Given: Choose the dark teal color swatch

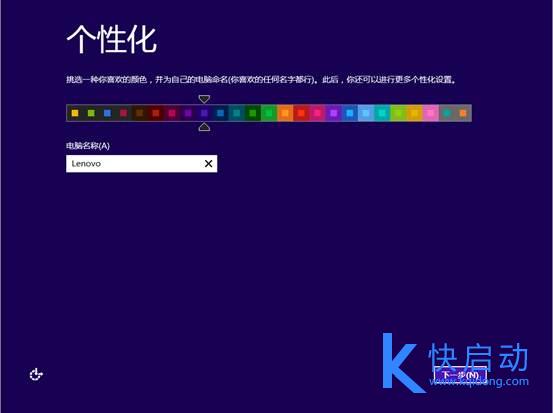Looking at the screenshot, I should (x=237, y=113).
